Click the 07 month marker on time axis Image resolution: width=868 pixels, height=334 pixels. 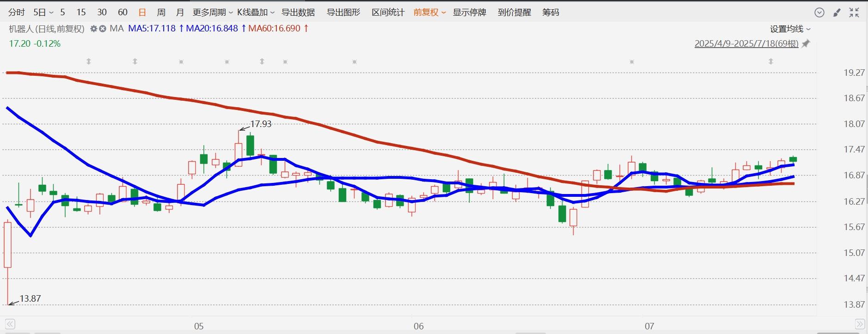(649, 326)
